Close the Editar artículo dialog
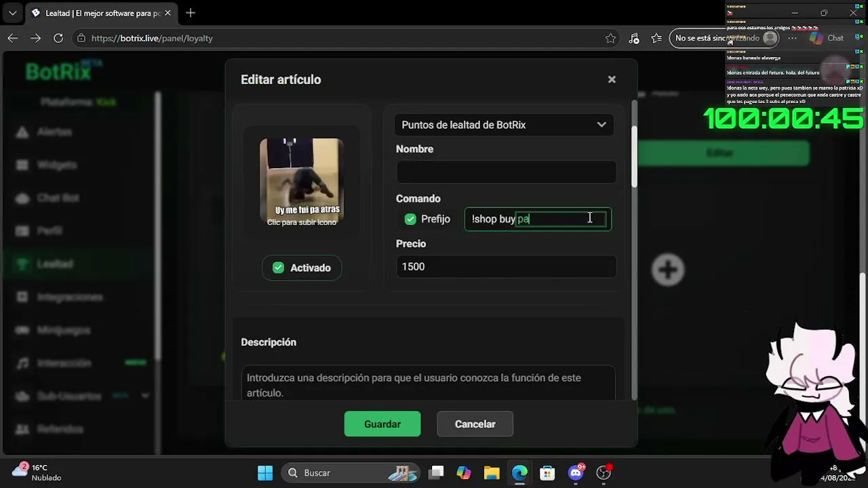Viewport: 868px width, 488px height. click(x=612, y=79)
